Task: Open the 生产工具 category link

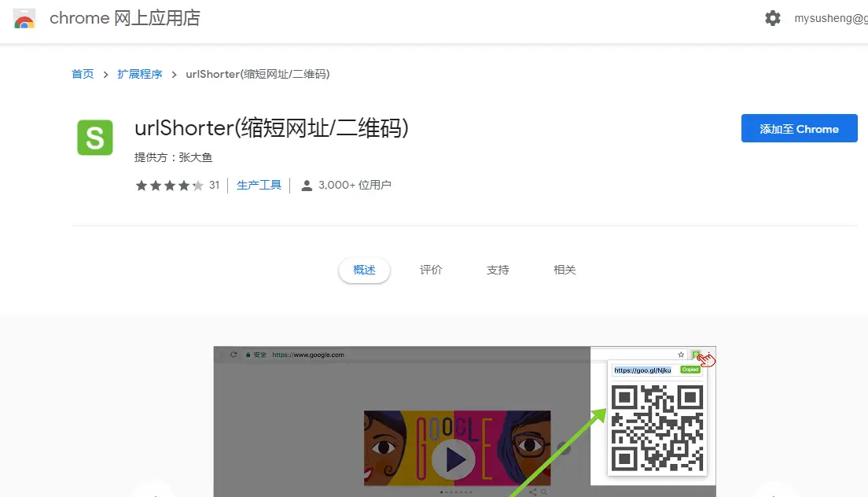Action: point(259,186)
